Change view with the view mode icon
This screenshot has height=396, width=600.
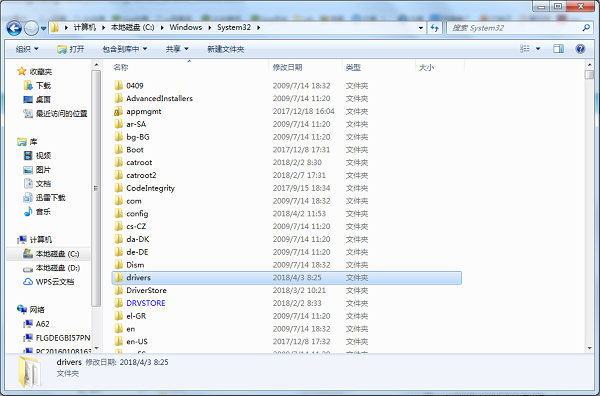(525, 49)
